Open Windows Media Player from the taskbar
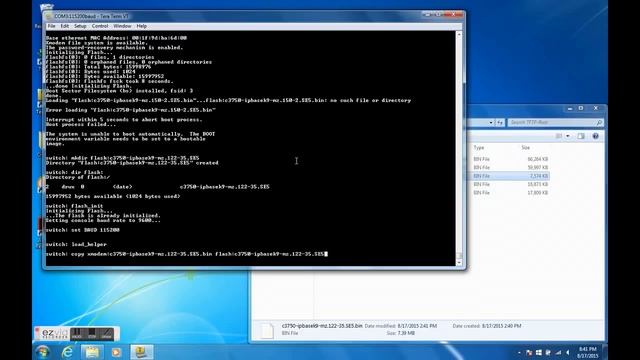Screen dimensions: 640x360 (116, 352)
